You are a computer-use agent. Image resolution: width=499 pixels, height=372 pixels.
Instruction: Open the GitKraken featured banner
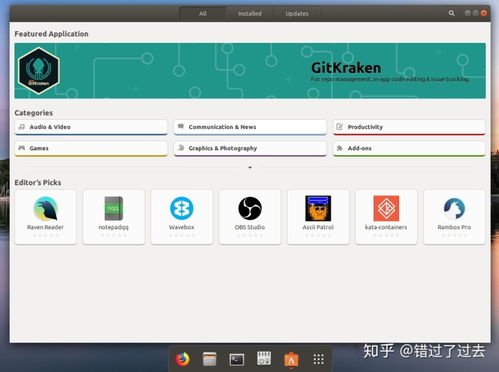[250, 71]
